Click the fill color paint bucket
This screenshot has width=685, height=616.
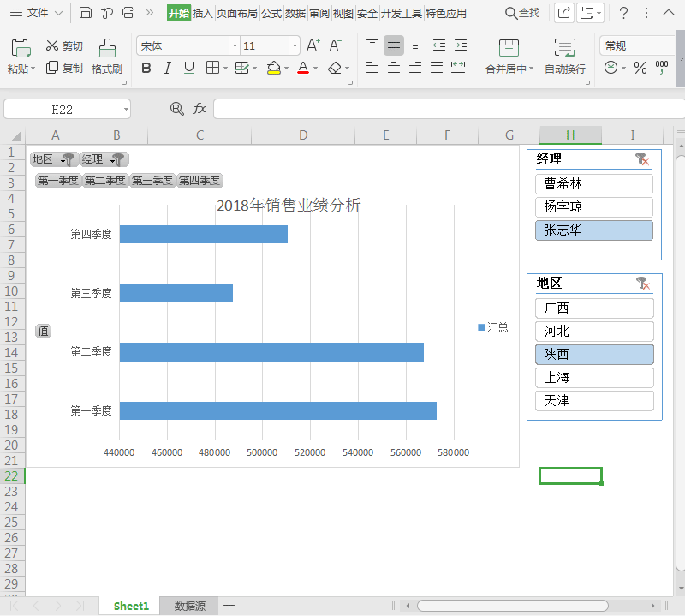click(x=274, y=68)
